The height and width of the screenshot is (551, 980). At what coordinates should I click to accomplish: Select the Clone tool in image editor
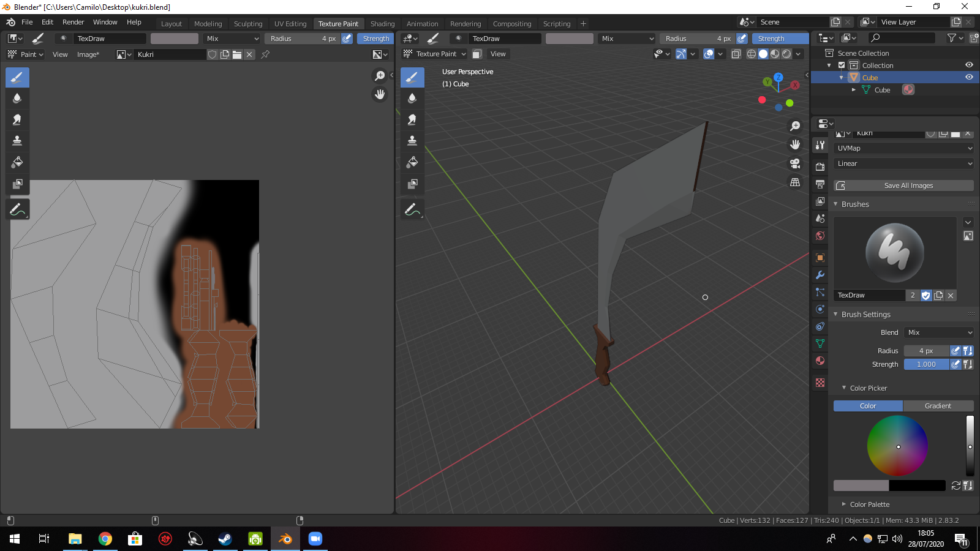point(17,141)
